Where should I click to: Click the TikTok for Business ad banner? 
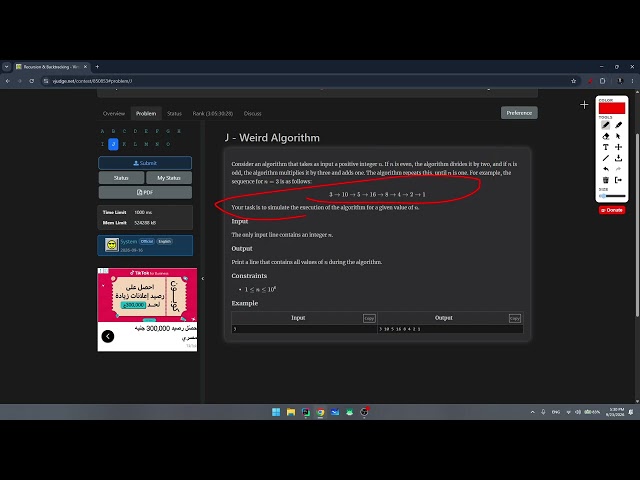[147, 295]
